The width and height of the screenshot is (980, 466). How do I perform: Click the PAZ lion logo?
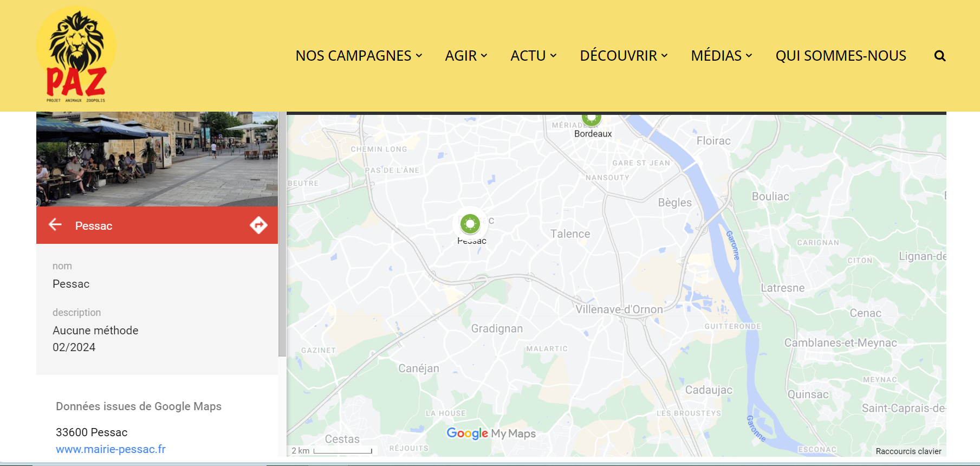76,55
